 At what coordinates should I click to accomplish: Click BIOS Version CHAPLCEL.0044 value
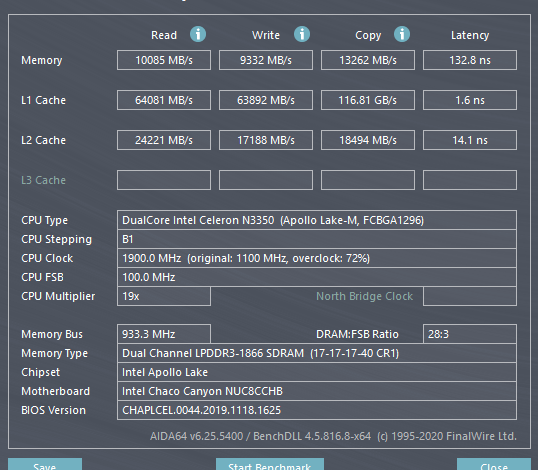(x=317, y=410)
